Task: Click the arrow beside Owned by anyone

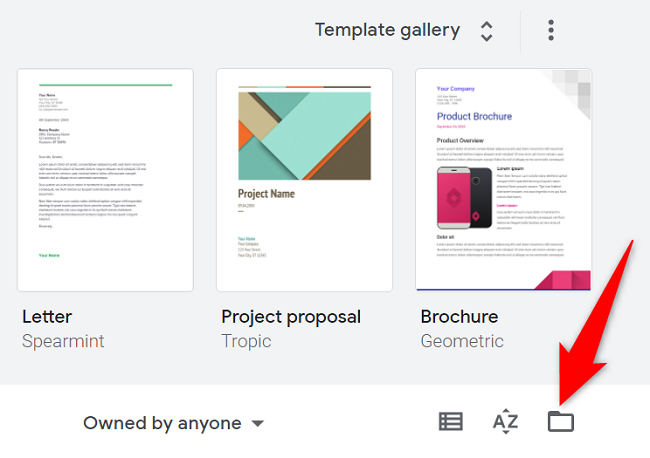Action: [x=258, y=423]
